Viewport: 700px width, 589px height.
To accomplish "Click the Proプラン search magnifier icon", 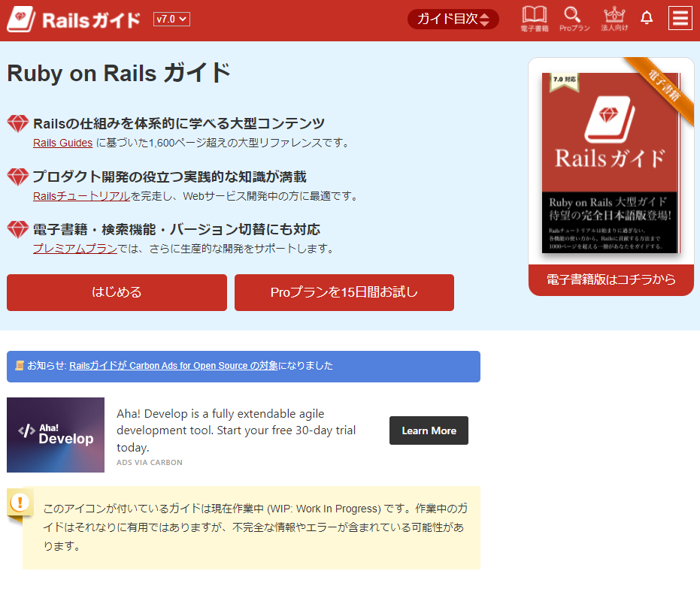I will (573, 18).
